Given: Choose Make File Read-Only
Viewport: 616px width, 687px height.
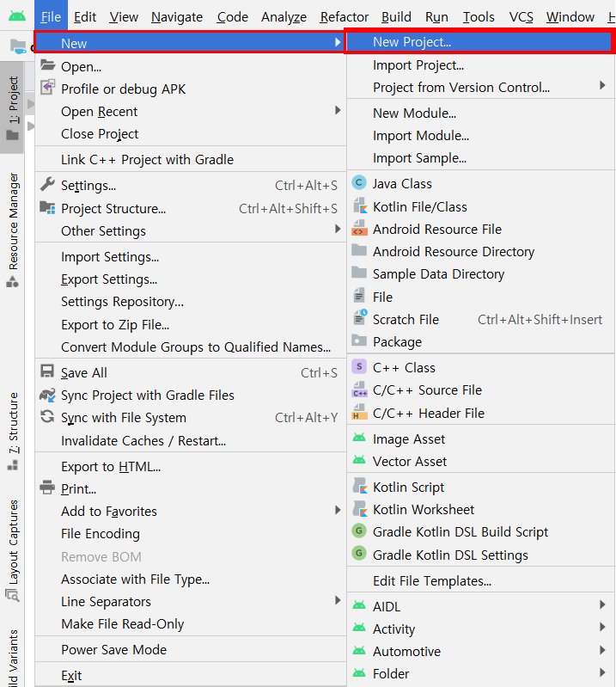Looking at the screenshot, I should point(191,623).
